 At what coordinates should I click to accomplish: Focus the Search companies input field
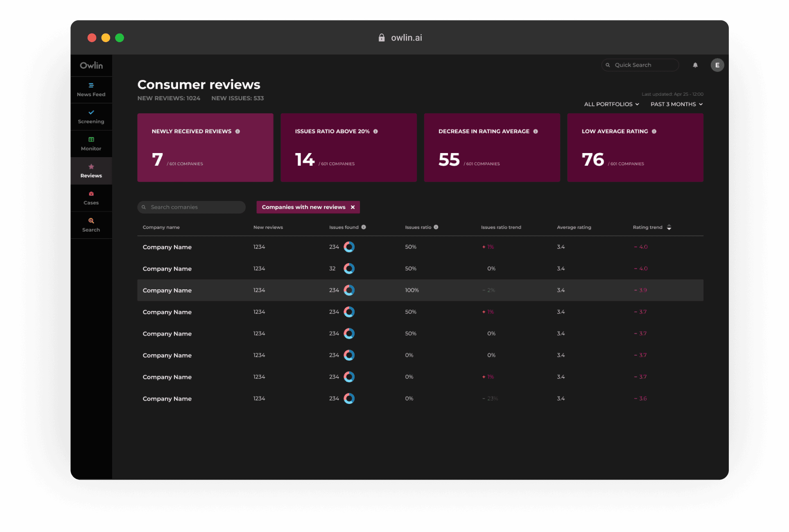coord(192,207)
